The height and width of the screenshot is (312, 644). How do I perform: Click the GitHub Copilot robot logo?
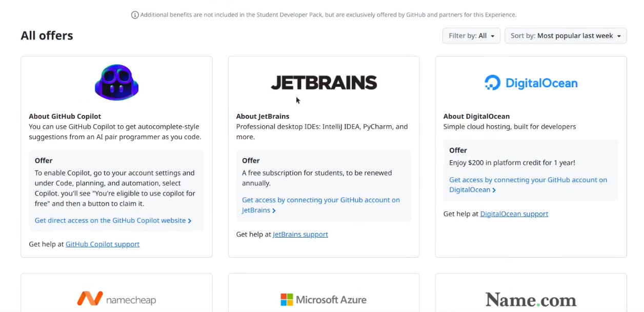click(x=116, y=82)
